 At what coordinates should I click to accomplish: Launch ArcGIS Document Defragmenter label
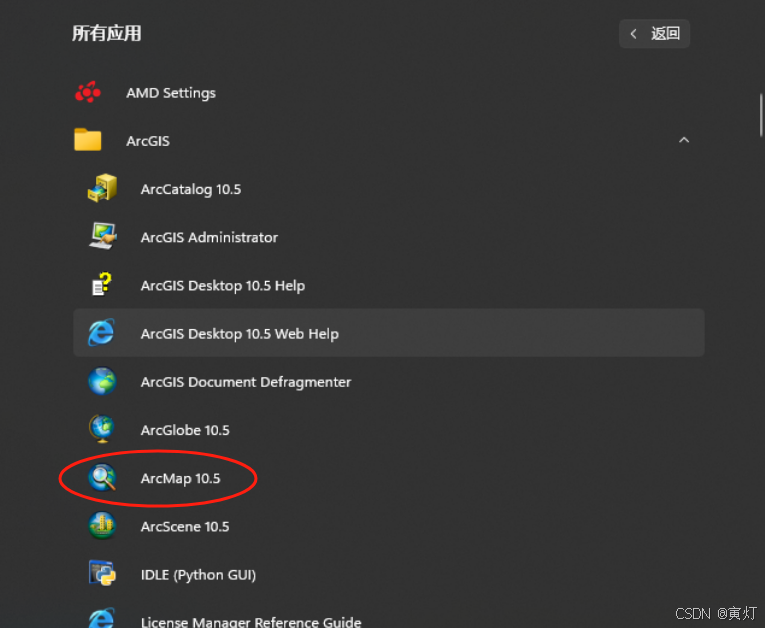coord(246,382)
